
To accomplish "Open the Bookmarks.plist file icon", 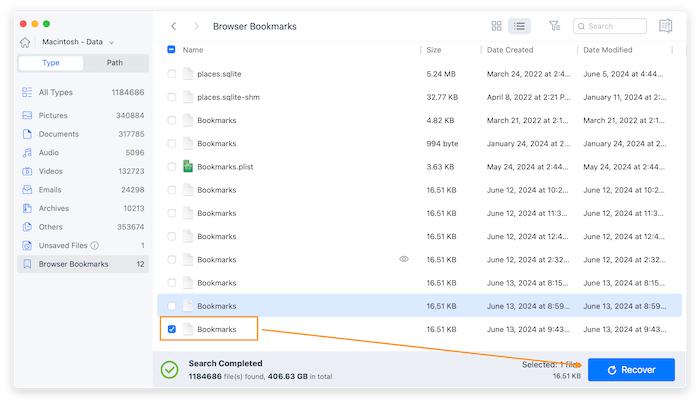I will [x=187, y=166].
